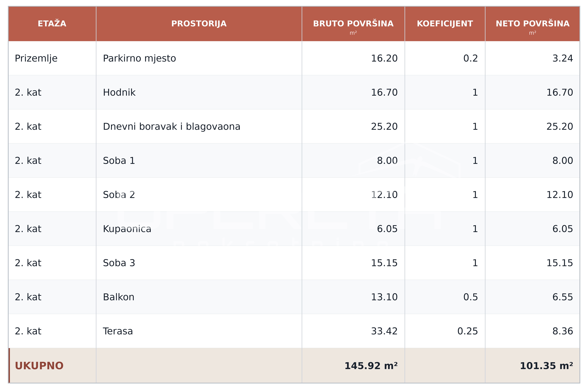Image resolution: width=588 pixels, height=392 pixels.
Task: Click the PROSTORIJA column header
Action: (x=199, y=24)
